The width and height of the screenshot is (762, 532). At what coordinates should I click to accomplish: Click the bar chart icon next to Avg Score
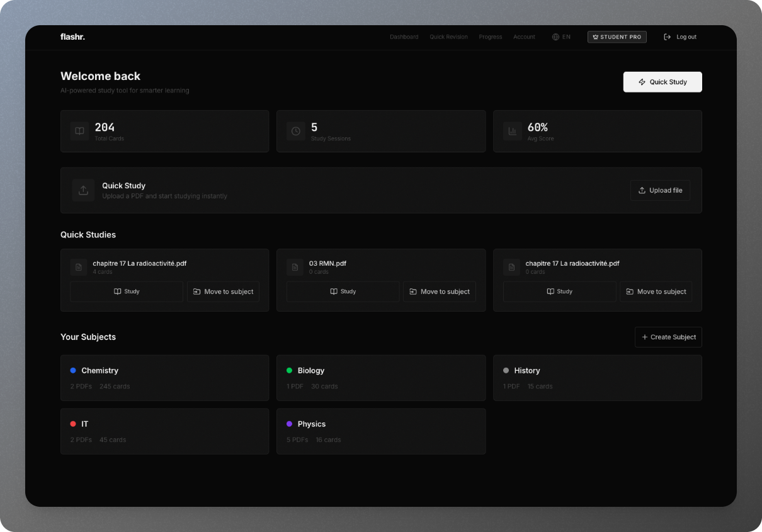[x=512, y=131]
